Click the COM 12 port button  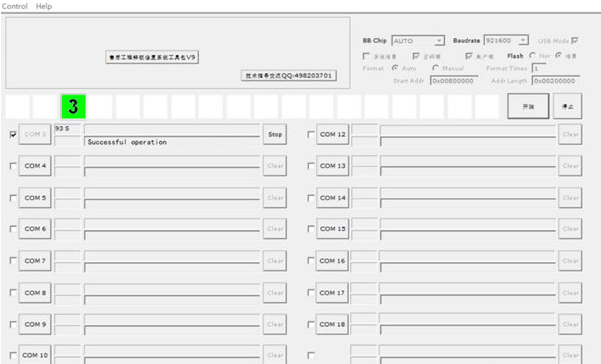coord(333,134)
